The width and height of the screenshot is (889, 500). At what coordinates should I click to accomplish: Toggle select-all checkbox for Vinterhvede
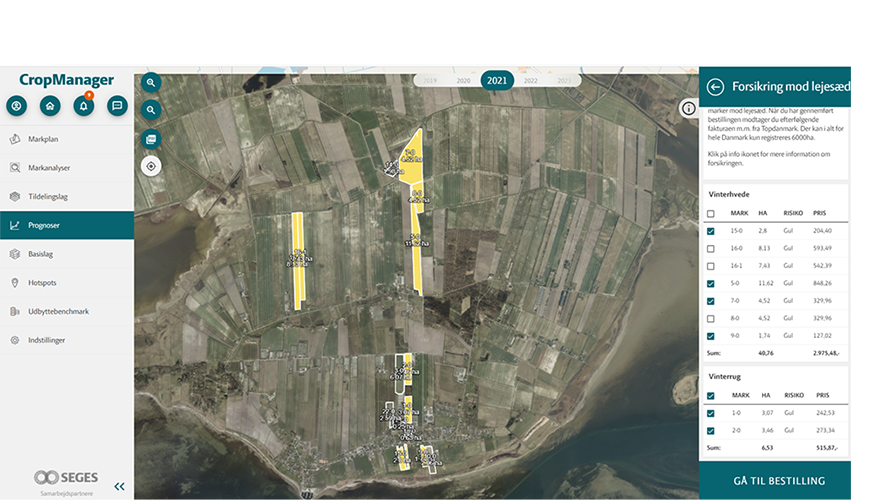pos(711,214)
